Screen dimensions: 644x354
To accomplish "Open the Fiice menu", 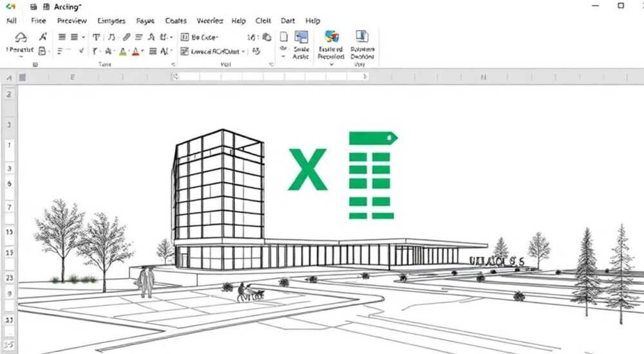I will pyautogui.click(x=38, y=21).
